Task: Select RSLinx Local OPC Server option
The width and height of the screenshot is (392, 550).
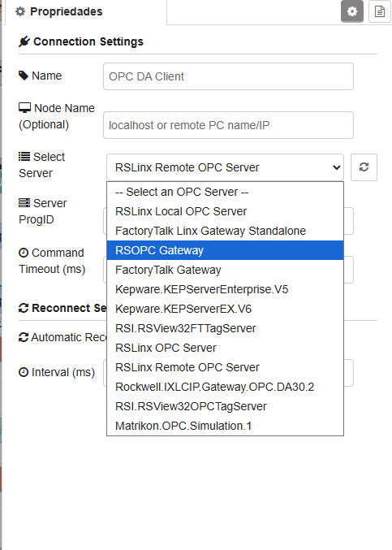Action: tap(226, 211)
